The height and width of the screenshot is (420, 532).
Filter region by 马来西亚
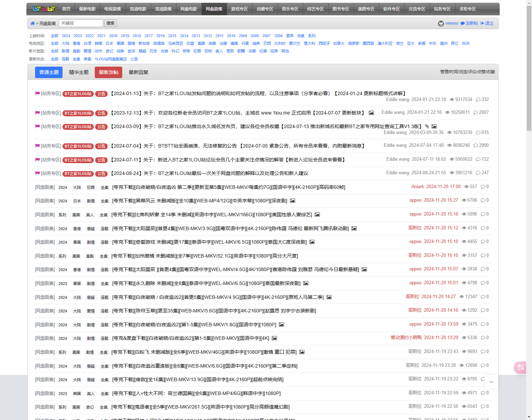click(x=176, y=43)
